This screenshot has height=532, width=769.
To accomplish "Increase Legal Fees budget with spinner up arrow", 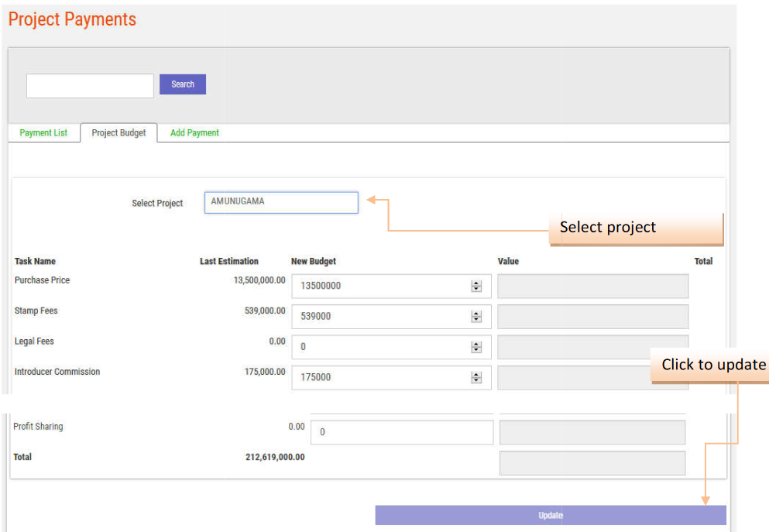I will coord(476,344).
